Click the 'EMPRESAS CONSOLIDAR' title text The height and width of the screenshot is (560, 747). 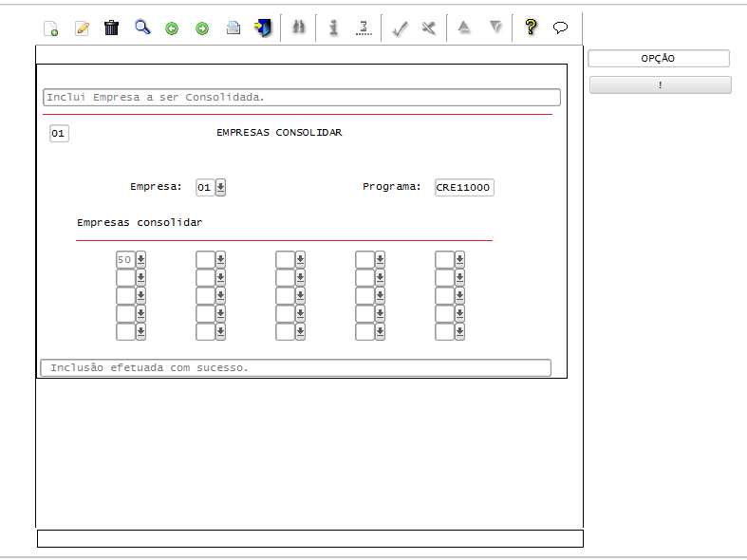(279, 132)
